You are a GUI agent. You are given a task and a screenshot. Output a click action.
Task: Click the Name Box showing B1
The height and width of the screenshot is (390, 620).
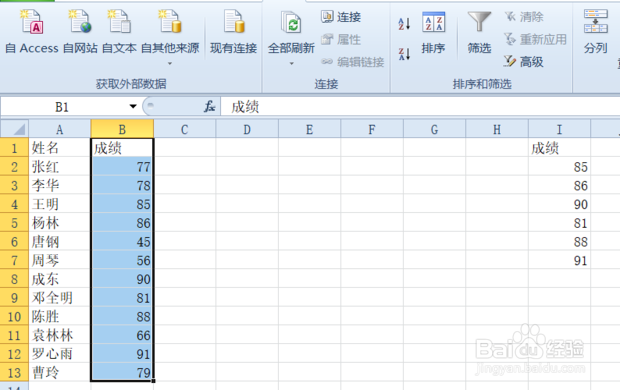tap(62, 107)
